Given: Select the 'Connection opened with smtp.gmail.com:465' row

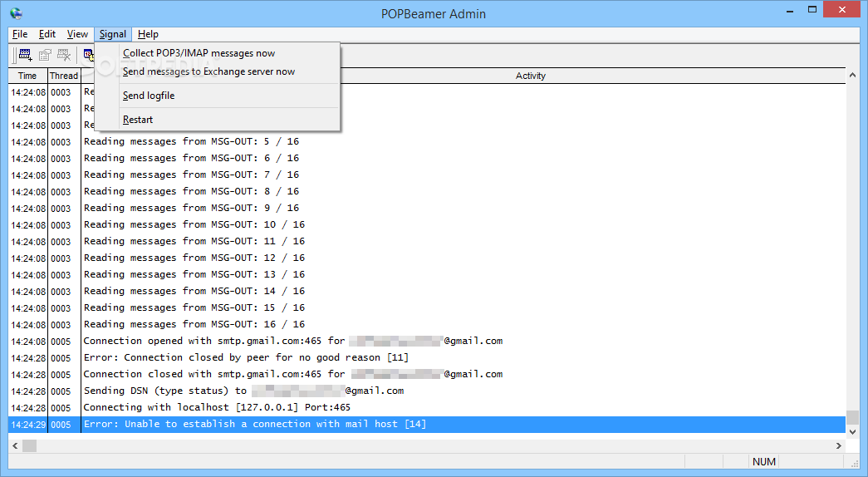Looking at the screenshot, I should (x=427, y=342).
